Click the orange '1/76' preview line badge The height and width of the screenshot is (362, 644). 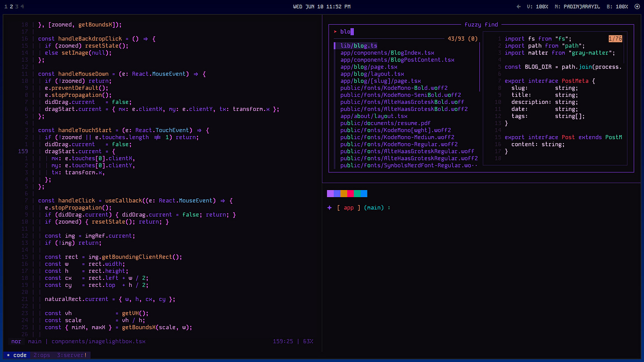(615, 39)
